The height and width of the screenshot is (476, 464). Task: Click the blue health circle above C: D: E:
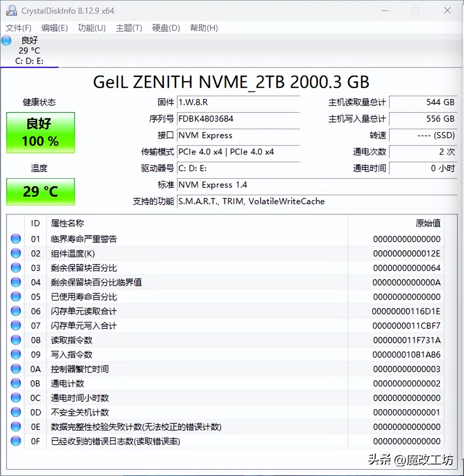6,40
